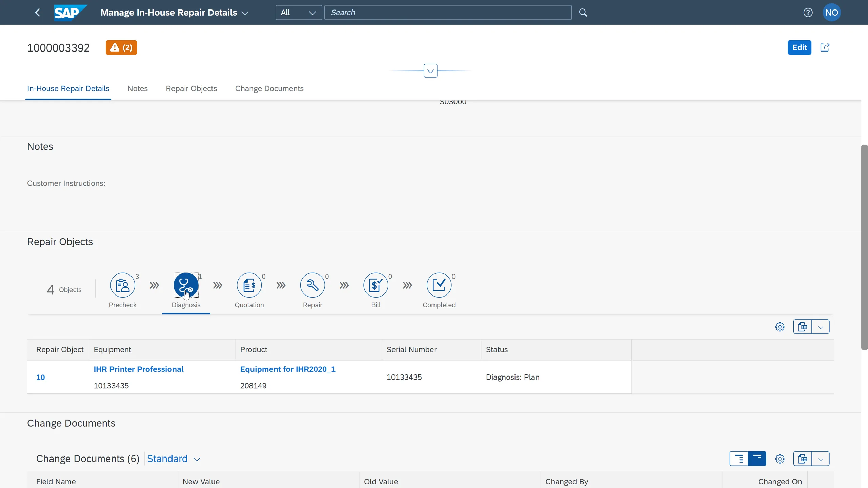Select the Precheck stage icon in Repair Objects
The width and height of the screenshot is (868, 488).
tap(123, 285)
